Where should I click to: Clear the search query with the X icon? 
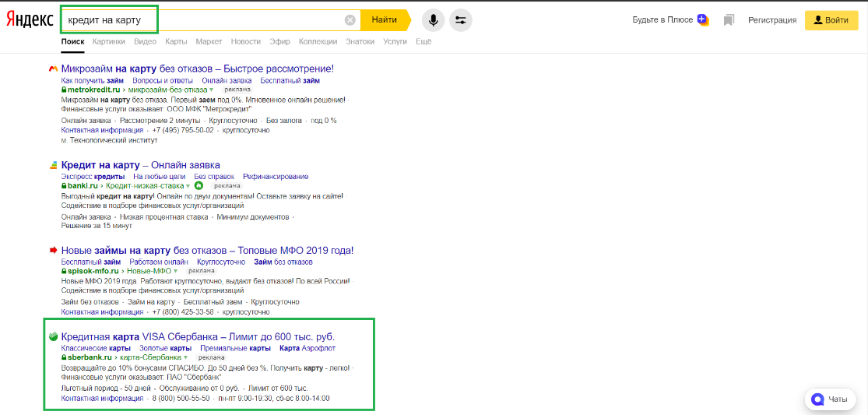[x=350, y=20]
